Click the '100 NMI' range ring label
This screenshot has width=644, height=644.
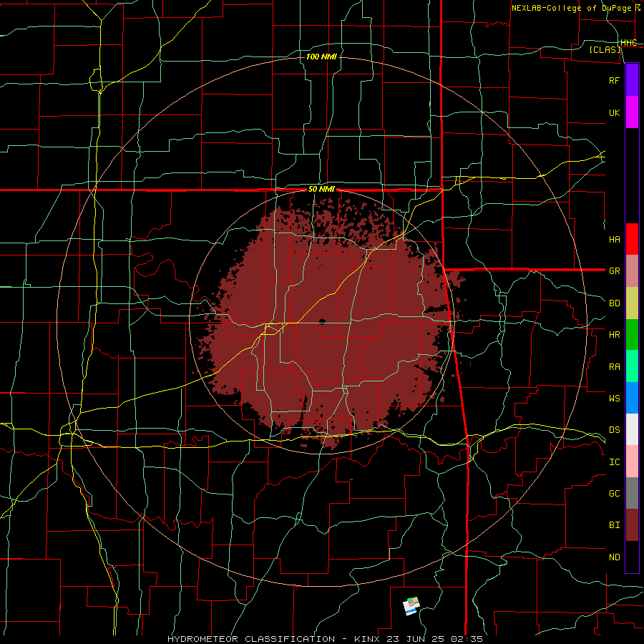tap(321, 57)
